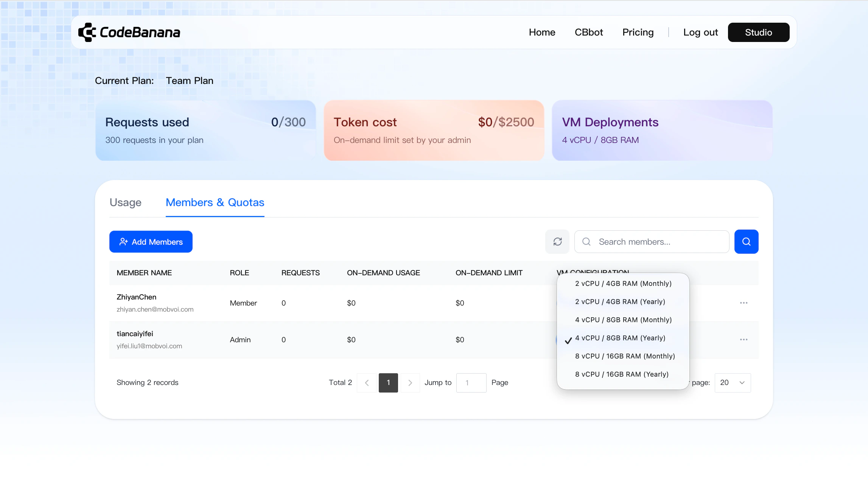The width and height of the screenshot is (868, 478).
Task: Open the Pricing nav item
Action: [x=638, y=33]
